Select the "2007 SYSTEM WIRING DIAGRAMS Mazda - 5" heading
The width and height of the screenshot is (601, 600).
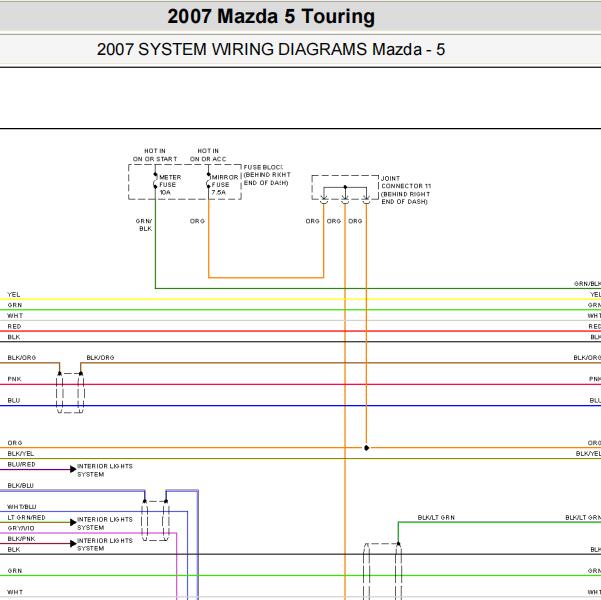[x=271, y=50]
